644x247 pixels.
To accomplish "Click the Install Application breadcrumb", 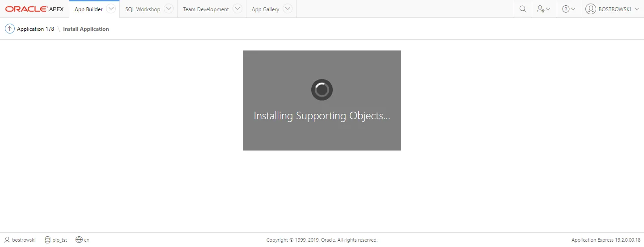I will tap(86, 29).
